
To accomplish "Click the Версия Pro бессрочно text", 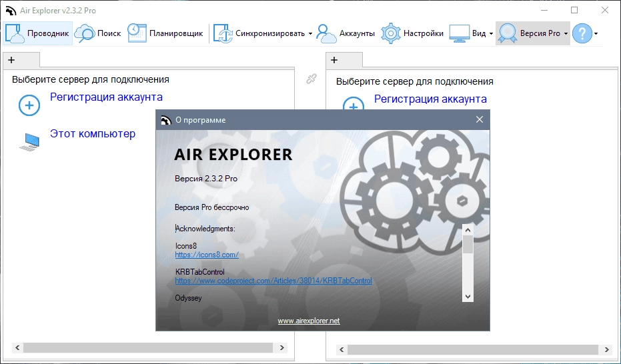I will pos(212,207).
